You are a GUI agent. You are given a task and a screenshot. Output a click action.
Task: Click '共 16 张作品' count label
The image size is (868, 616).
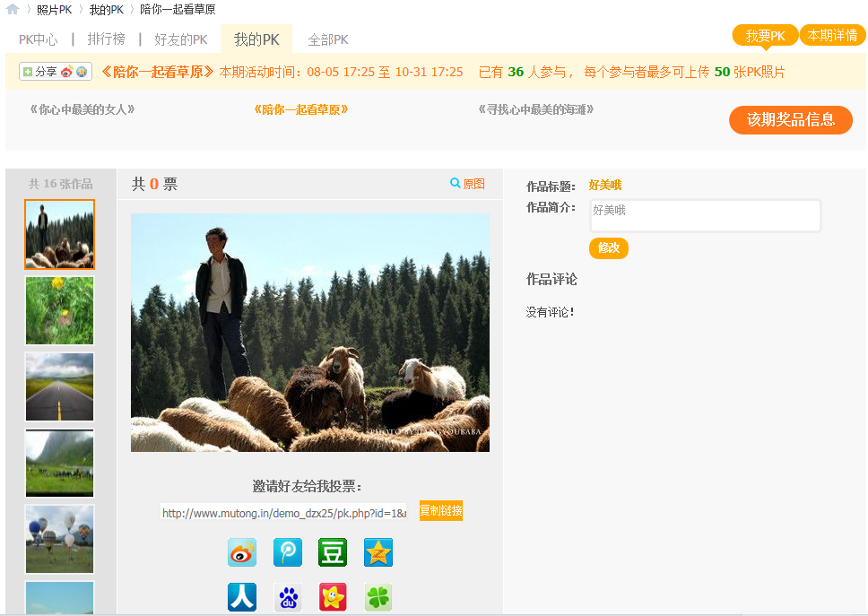[x=60, y=184]
